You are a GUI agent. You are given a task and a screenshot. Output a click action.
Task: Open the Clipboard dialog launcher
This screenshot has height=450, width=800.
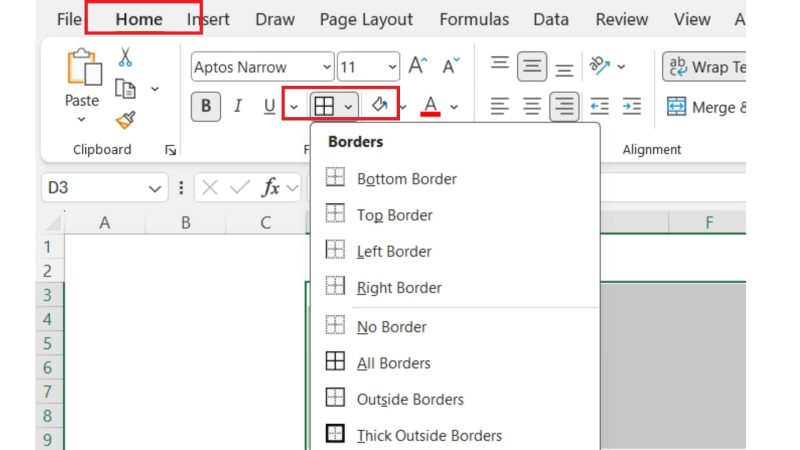coord(170,150)
